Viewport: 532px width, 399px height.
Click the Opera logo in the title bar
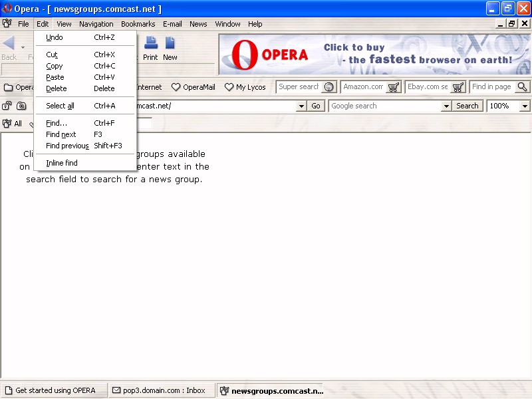(7, 9)
